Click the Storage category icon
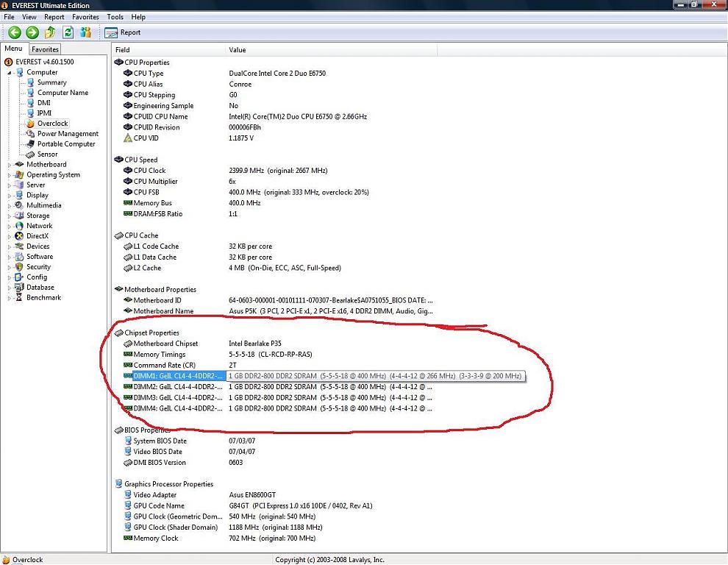 point(19,215)
